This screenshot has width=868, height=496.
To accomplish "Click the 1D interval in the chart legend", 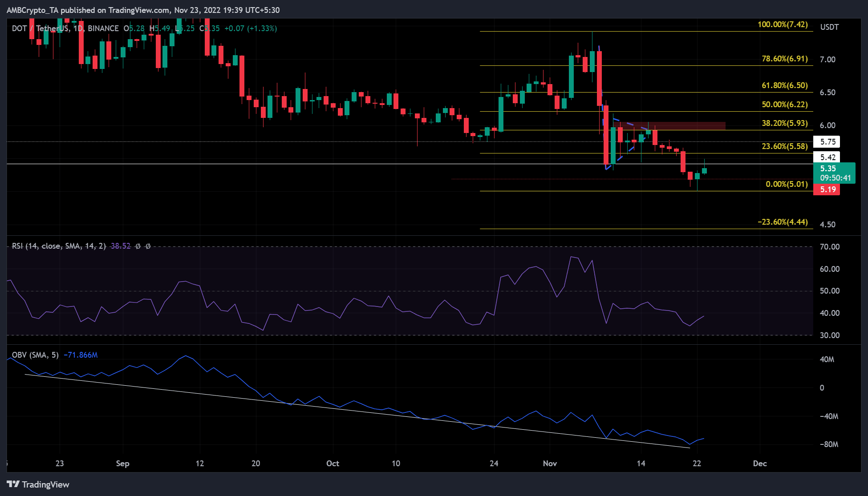I will pos(78,28).
